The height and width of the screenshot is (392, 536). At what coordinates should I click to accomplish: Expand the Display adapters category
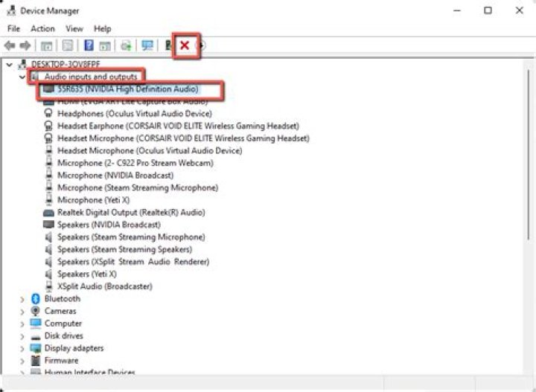click(x=22, y=349)
